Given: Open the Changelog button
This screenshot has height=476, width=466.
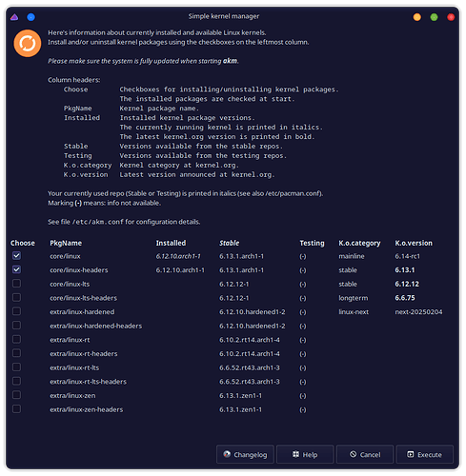Looking at the screenshot, I should coord(245,454).
